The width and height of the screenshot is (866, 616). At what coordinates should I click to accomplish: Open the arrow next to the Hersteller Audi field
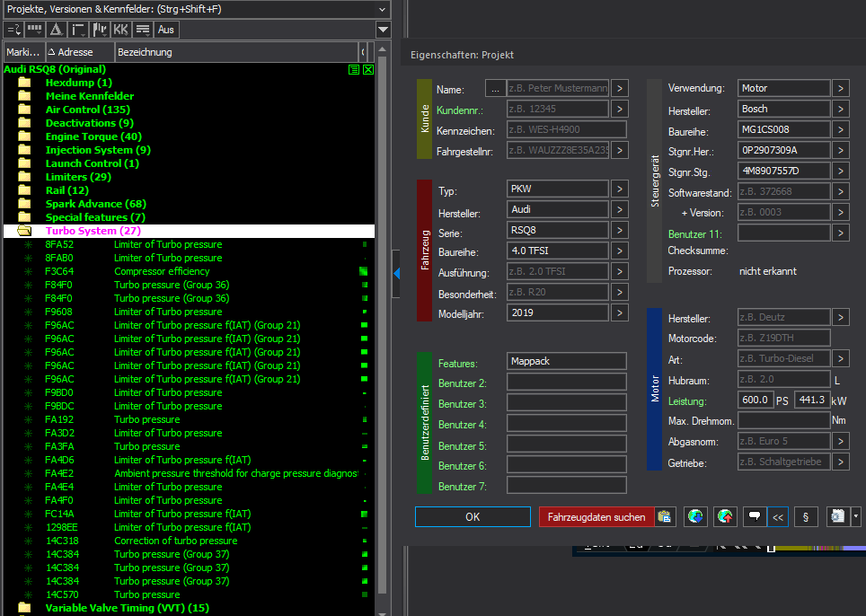[620, 211]
